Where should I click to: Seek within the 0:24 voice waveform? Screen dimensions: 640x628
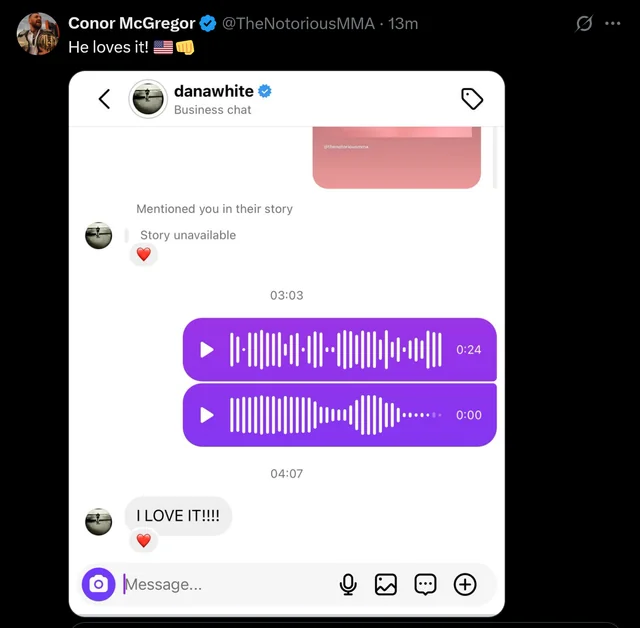click(x=336, y=350)
